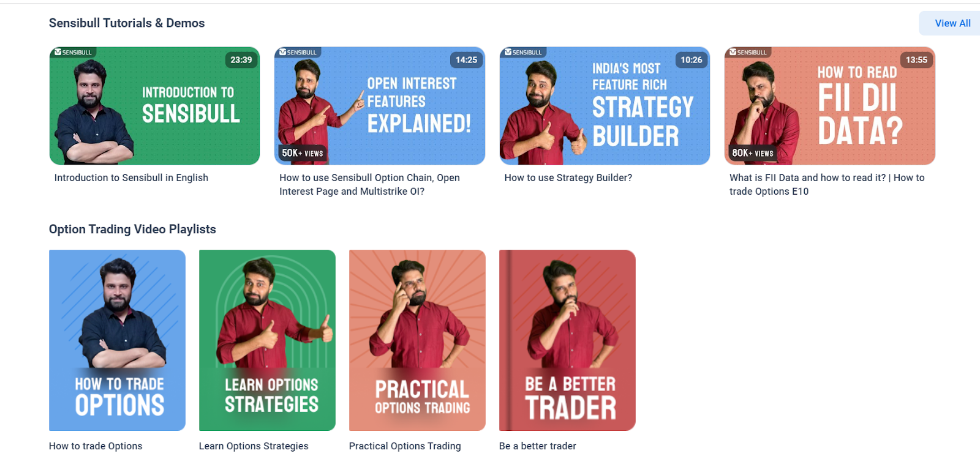Image resolution: width=980 pixels, height=456 pixels.
Task: Click the 13:55 duration badge
Action: [x=916, y=60]
